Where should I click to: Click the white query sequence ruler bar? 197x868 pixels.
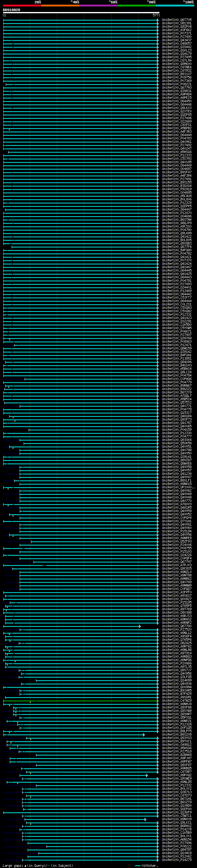point(81,13)
